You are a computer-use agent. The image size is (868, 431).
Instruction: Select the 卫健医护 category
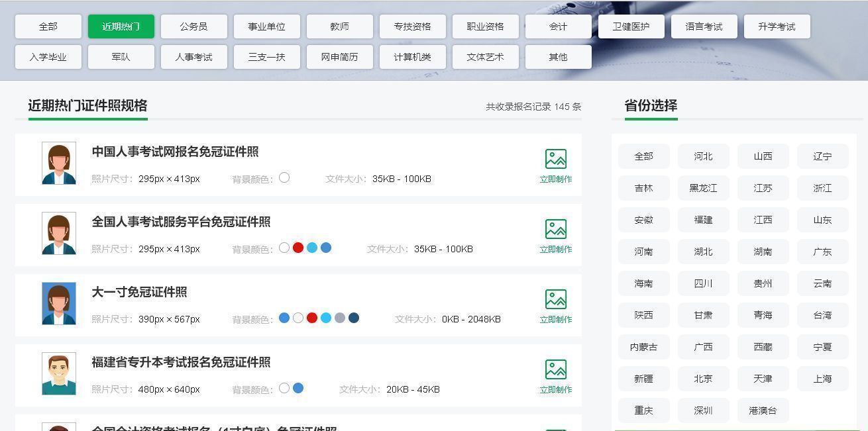[631, 26]
